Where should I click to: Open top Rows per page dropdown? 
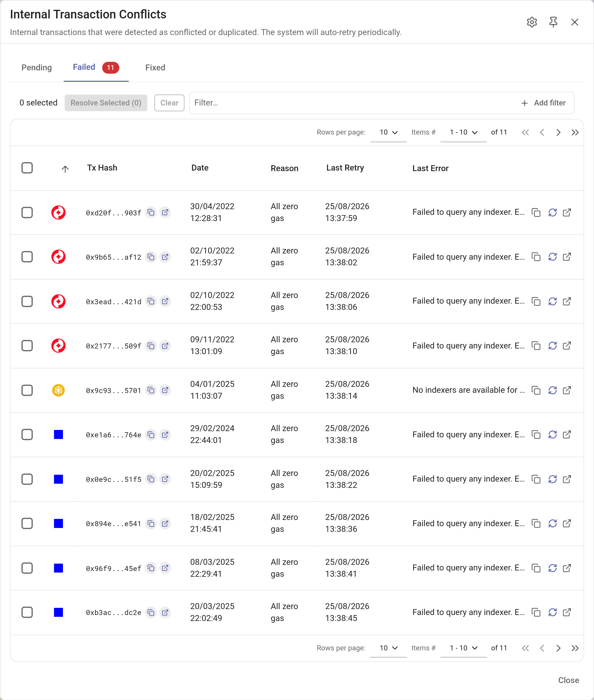(388, 133)
